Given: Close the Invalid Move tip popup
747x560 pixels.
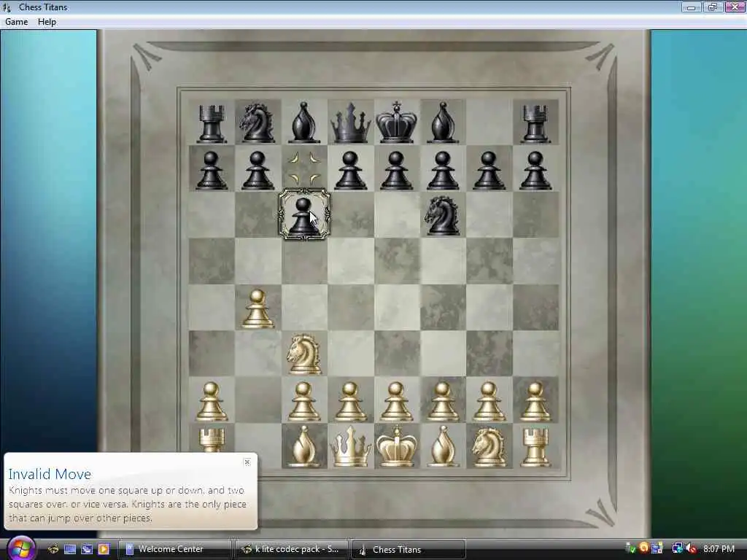Looking at the screenshot, I should click(247, 462).
